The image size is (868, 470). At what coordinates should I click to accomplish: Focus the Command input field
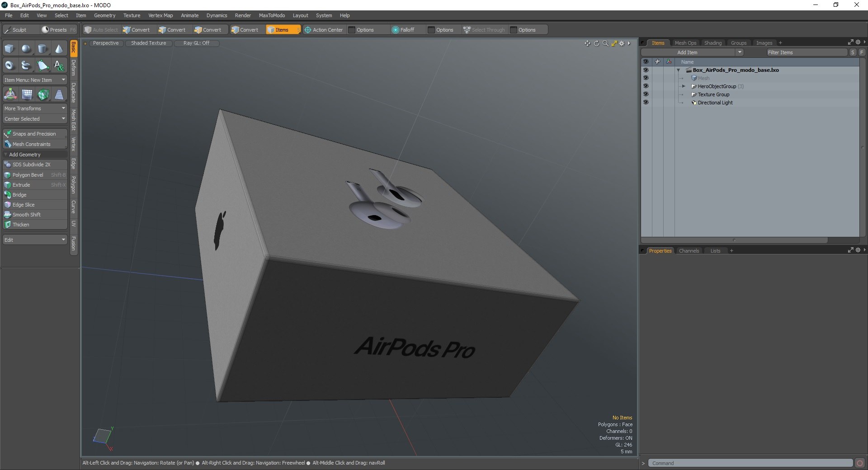coord(750,463)
